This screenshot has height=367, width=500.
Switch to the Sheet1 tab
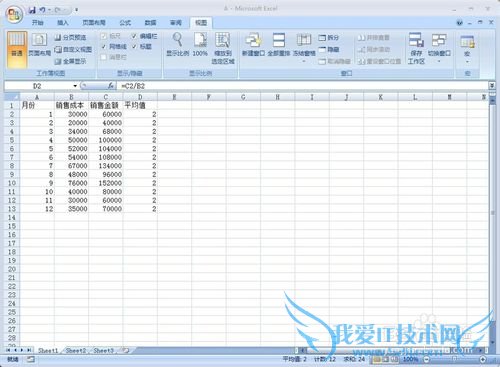(48, 350)
